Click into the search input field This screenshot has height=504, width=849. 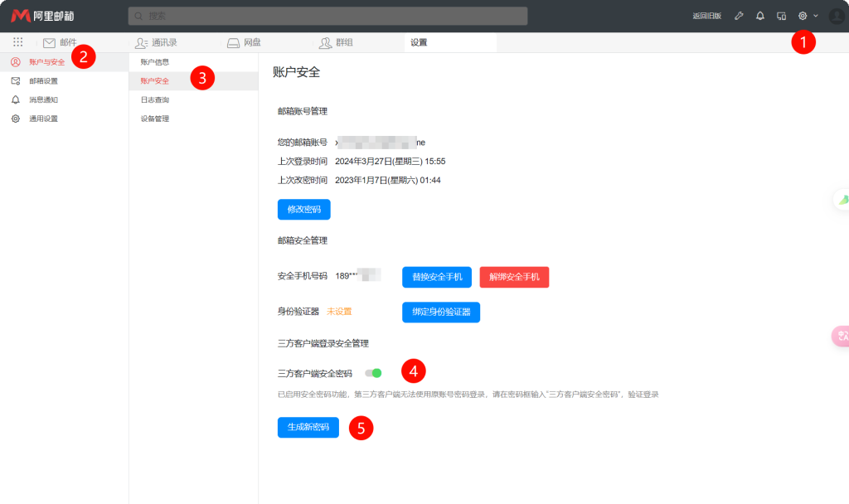point(327,16)
